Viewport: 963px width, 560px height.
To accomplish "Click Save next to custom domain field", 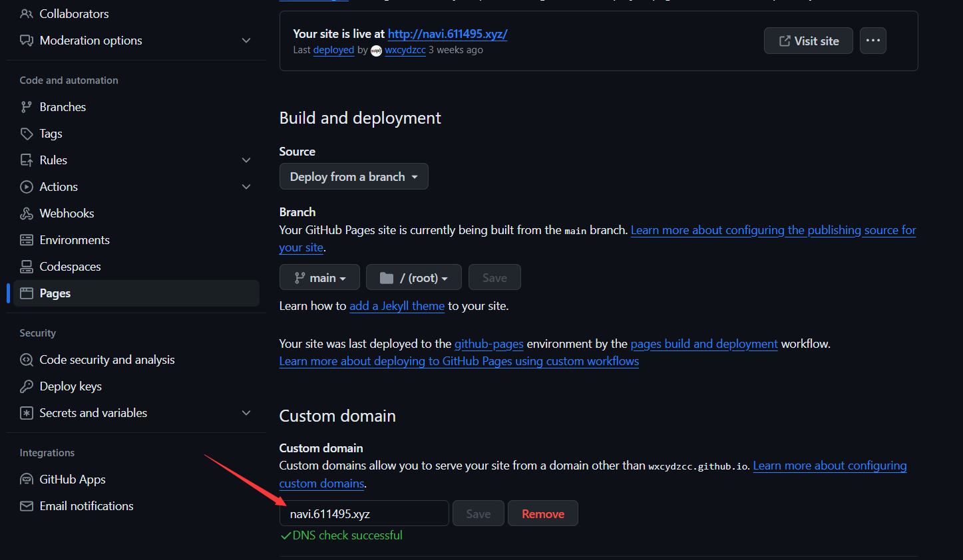I will coord(479,513).
